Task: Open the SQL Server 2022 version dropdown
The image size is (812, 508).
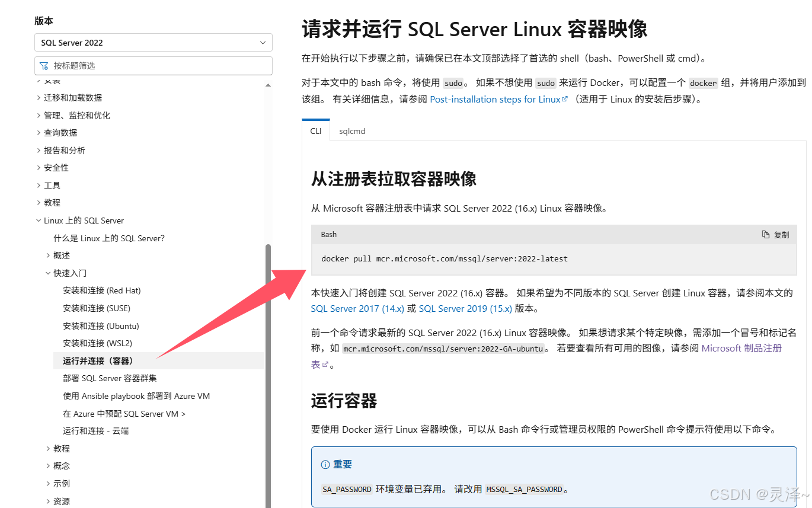Action: click(154, 43)
